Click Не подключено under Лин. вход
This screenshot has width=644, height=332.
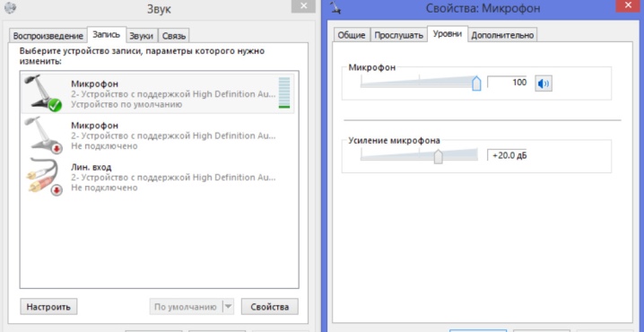(x=104, y=188)
